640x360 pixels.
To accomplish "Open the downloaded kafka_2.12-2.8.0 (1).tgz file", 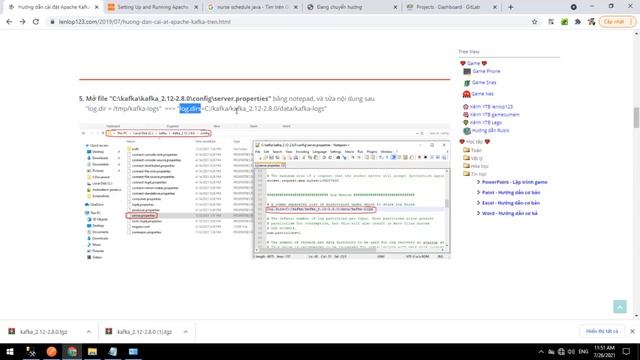I will click(144, 332).
